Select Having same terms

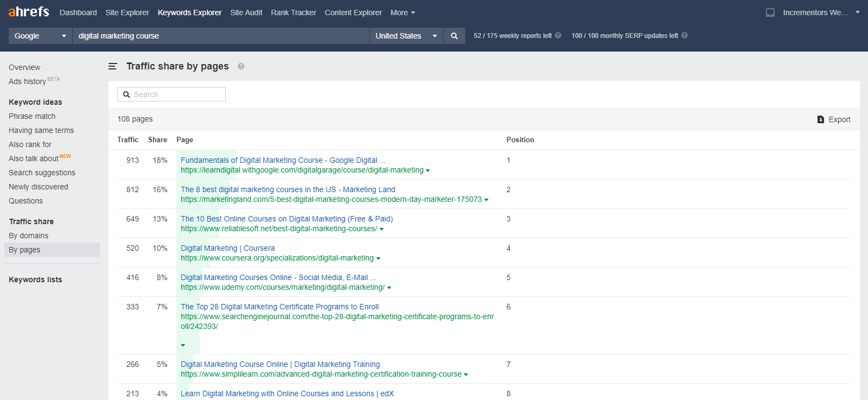(x=41, y=130)
